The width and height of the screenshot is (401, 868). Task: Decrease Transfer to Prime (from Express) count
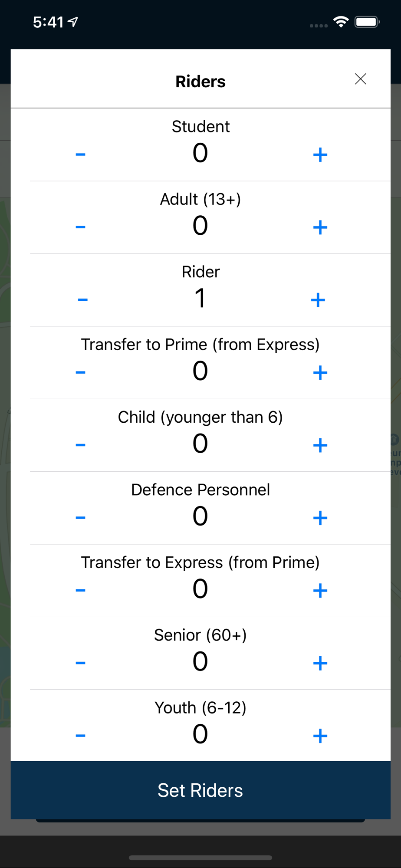point(80,372)
